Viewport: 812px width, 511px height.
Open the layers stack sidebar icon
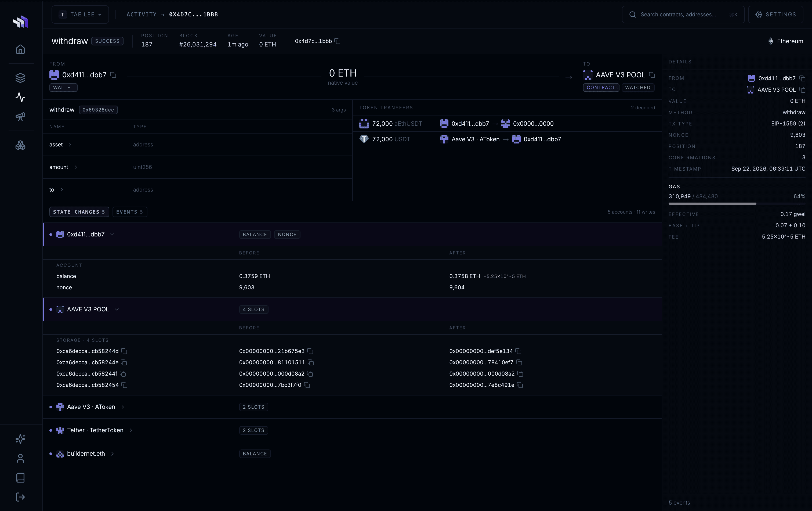click(x=20, y=78)
